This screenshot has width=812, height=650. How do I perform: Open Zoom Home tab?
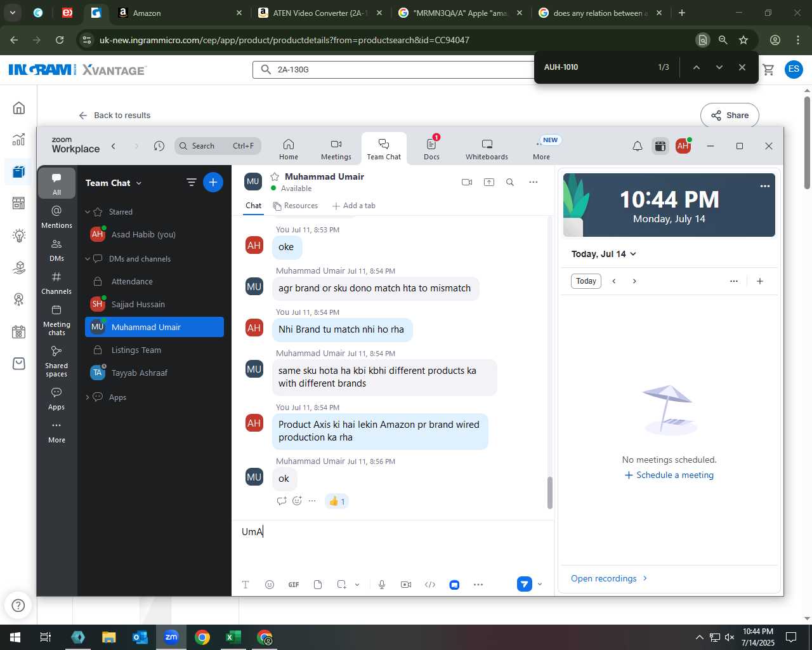[289, 149]
